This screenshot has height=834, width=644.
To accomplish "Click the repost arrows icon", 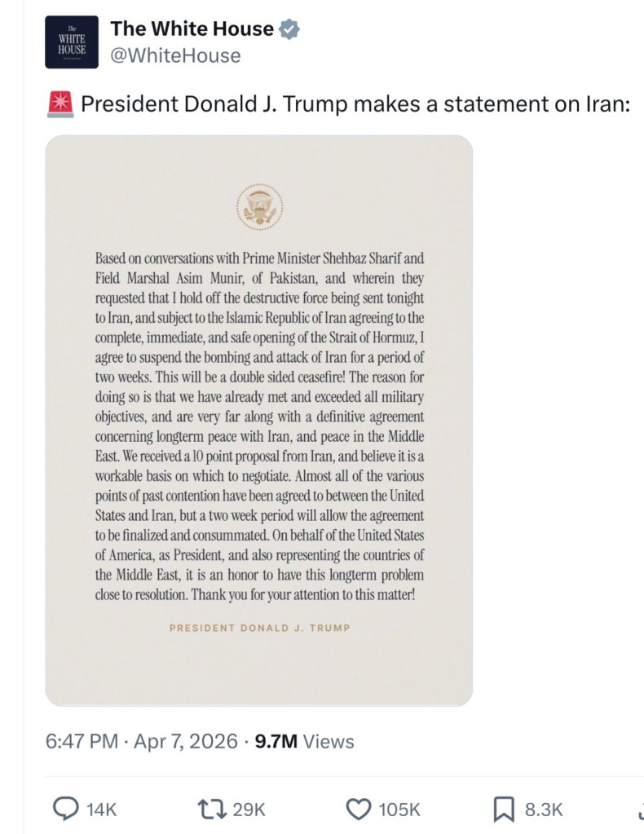I will coord(211,809).
